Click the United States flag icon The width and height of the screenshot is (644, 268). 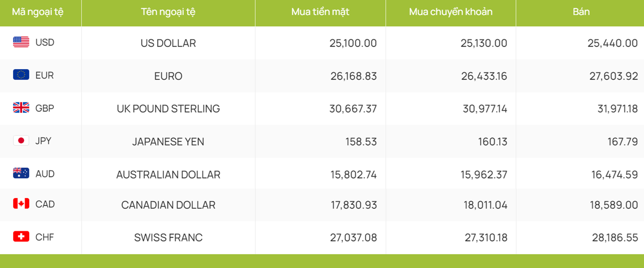21,42
